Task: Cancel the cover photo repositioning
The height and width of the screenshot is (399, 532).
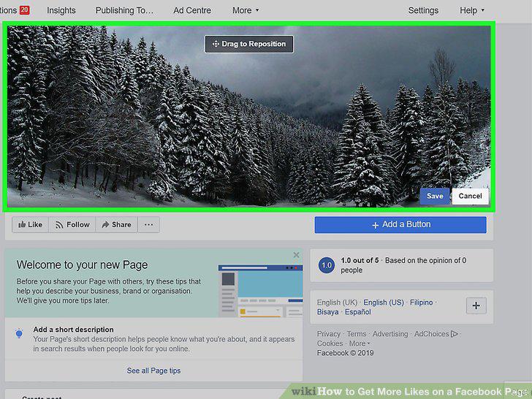Action: (x=471, y=196)
